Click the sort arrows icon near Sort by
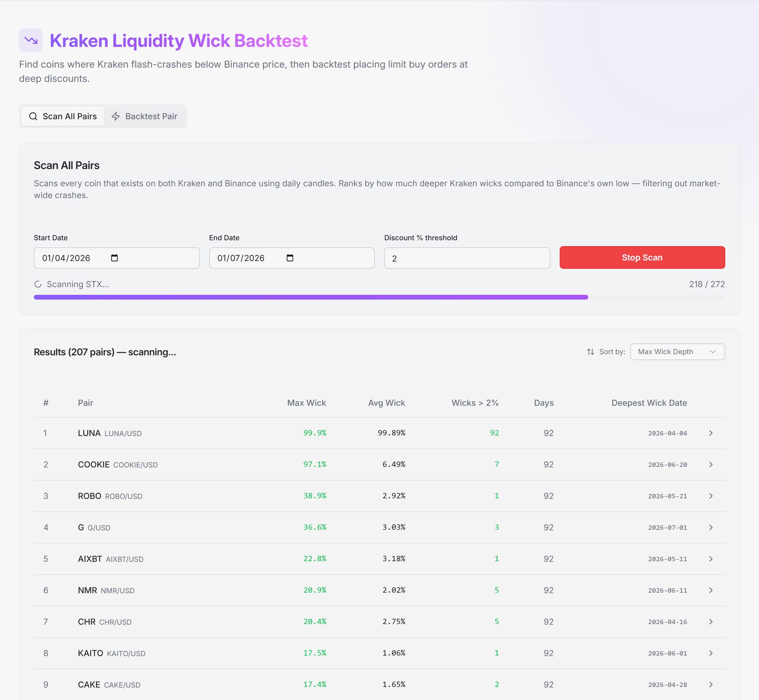759x700 pixels. click(591, 351)
